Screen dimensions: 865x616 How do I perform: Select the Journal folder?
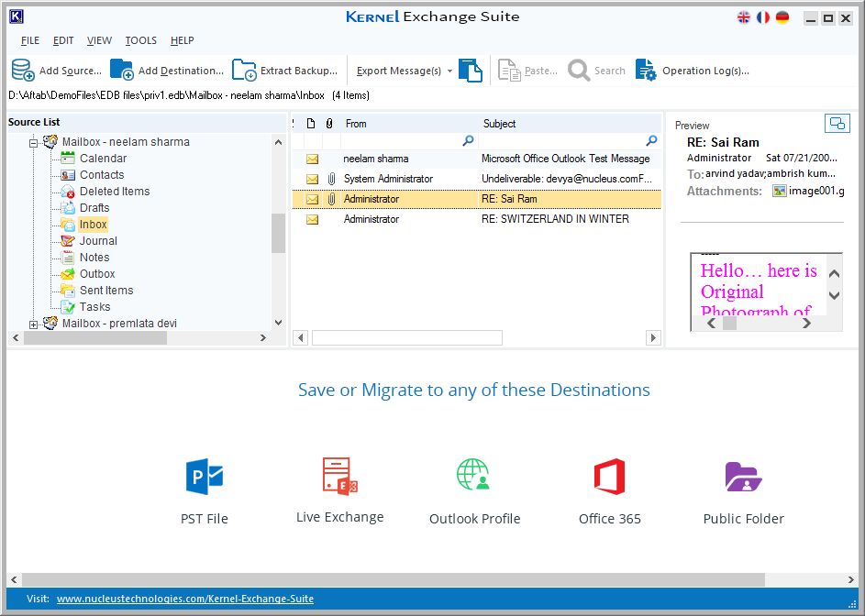click(x=98, y=241)
